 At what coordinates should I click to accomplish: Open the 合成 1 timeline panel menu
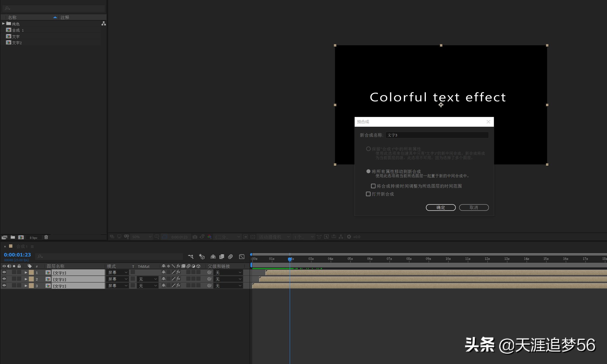[x=32, y=247]
